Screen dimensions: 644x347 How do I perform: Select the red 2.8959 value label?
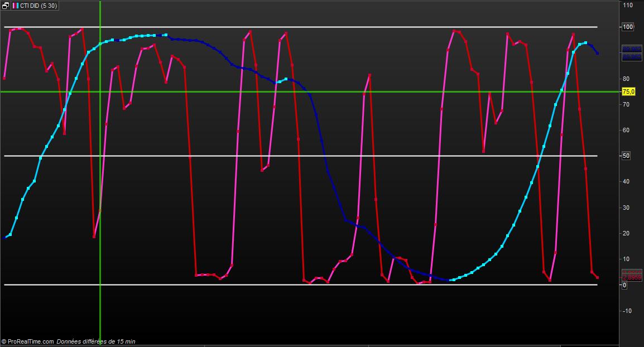[632, 278]
